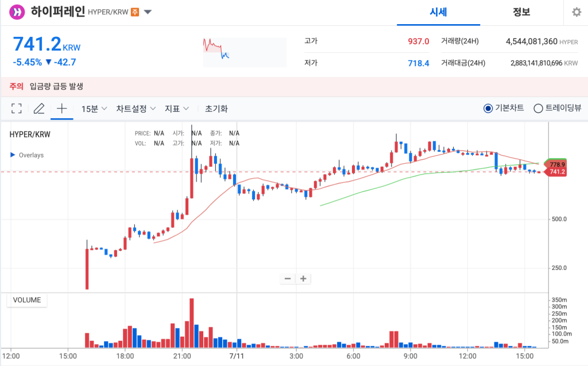Click the 18:00 time axis label
This screenshot has width=588, height=366.
pos(125,356)
